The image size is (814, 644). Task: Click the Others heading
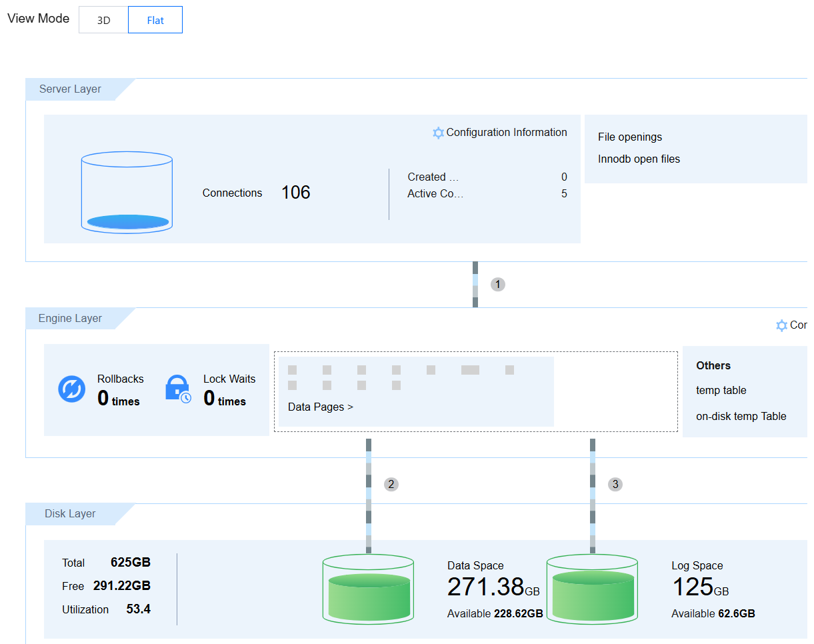pos(713,366)
